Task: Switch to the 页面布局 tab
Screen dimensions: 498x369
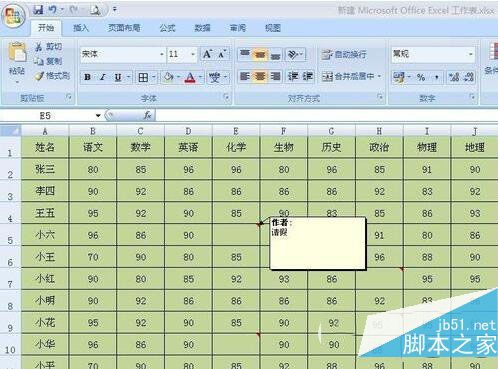Action: coord(124,28)
